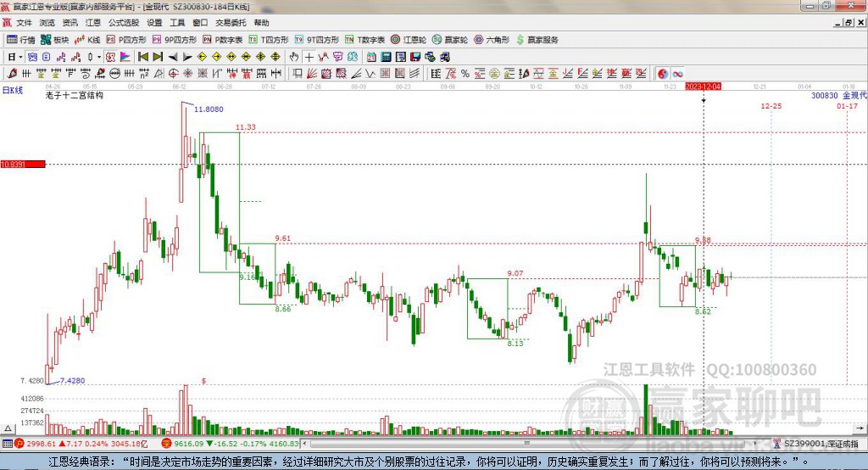This screenshot has width=868, height=470.
Task: Select the hand pan tool
Action: pyautogui.click(x=294, y=57)
